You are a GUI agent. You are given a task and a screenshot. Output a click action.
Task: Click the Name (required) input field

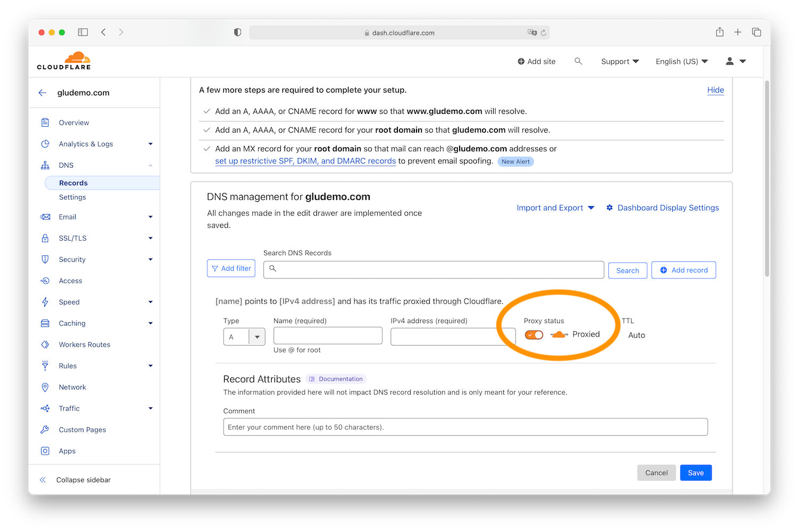328,335
